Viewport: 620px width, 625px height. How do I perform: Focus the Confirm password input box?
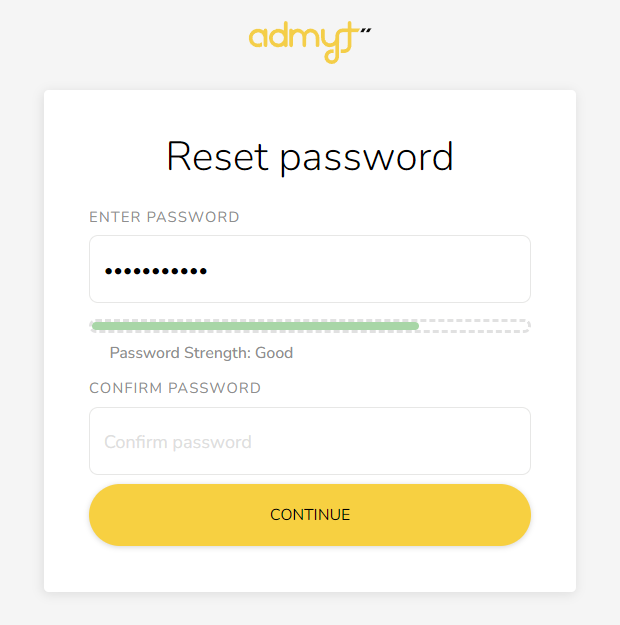point(310,441)
